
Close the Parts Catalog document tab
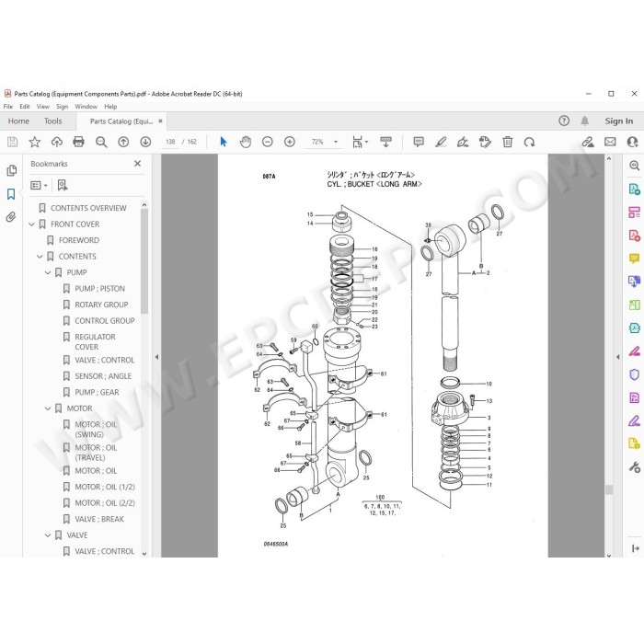click(x=161, y=121)
